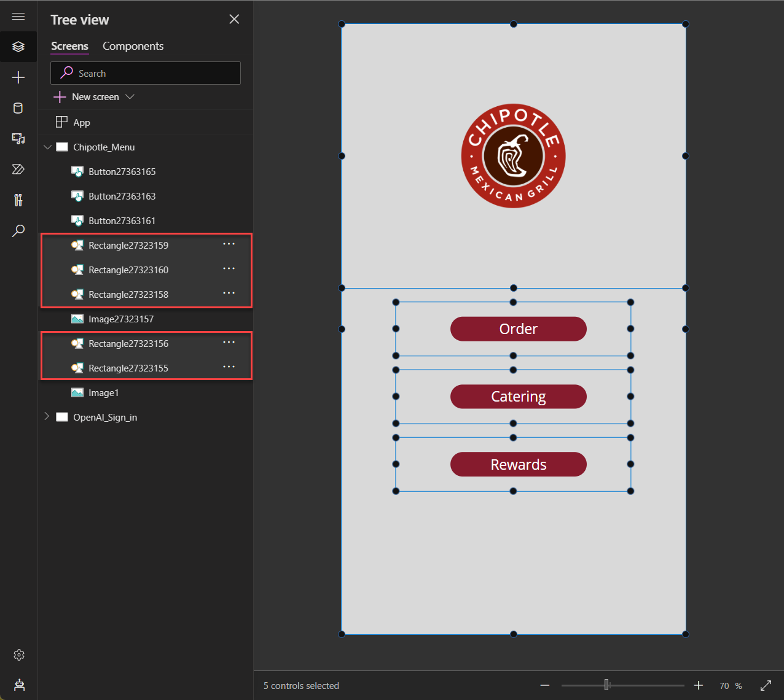Open the hamburger menu at top left
Image resolution: width=784 pixels, height=700 pixels.
click(x=18, y=16)
